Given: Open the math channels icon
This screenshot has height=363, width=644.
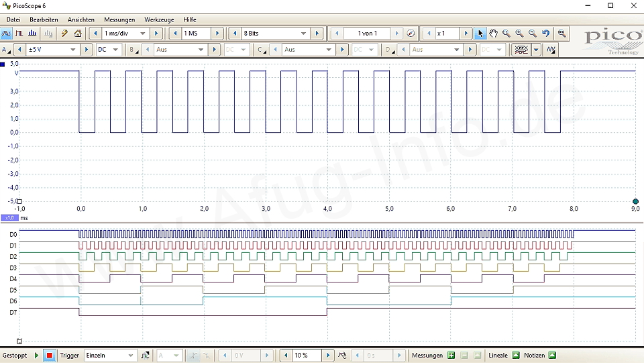Looking at the screenshot, I should [521, 50].
